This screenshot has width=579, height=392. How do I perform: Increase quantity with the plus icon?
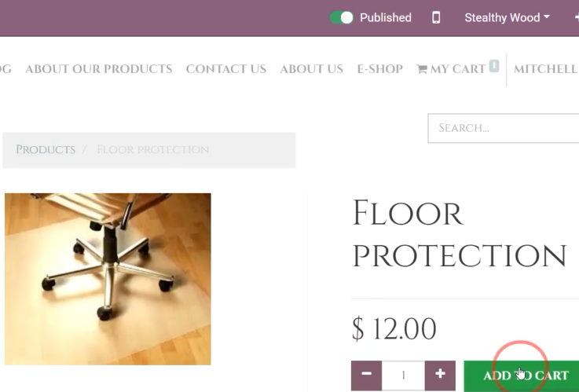[x=440, y=374]
